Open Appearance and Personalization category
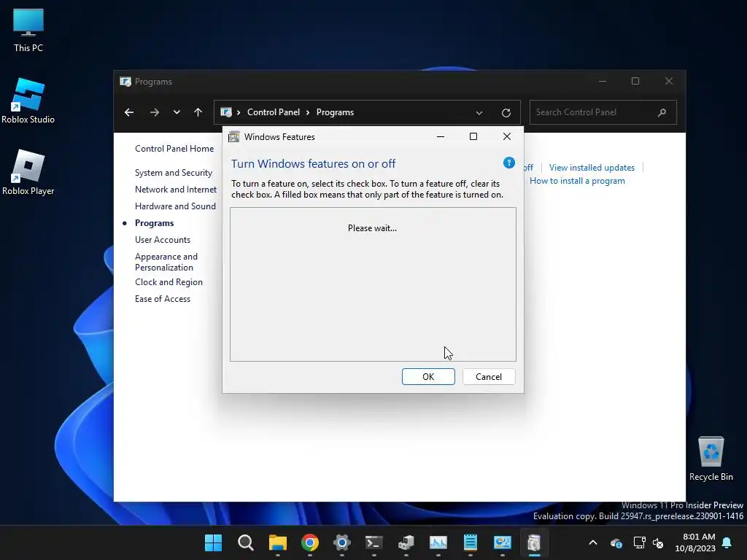 tap(166, 262)
